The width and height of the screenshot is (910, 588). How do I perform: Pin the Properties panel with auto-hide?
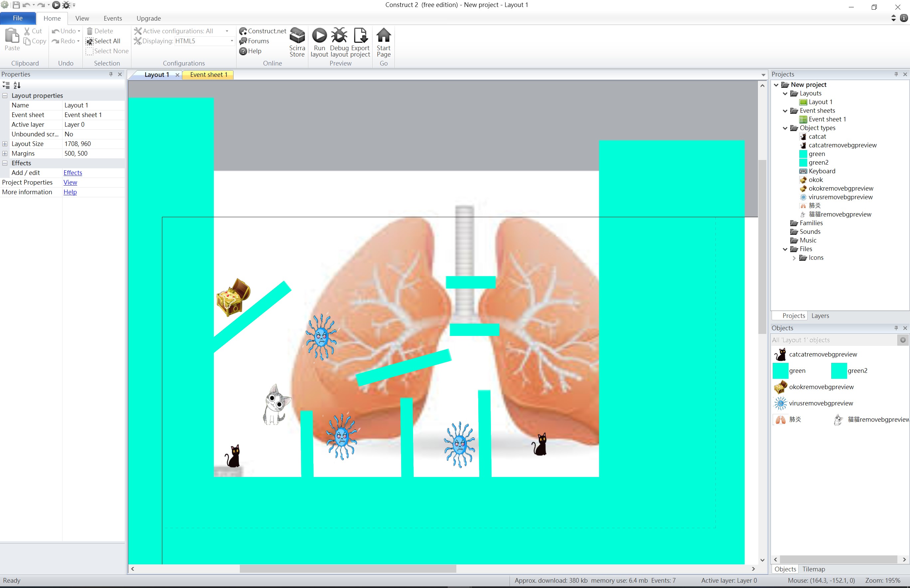pyautogui.click(x=111, y=74)
